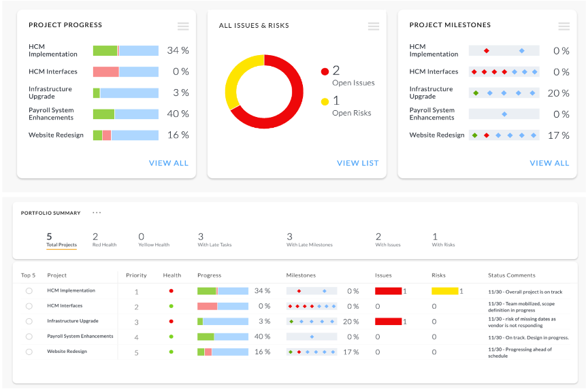Select the Infrastructure Upgrade row radio button
588x389 pixels.
point(29,321)
